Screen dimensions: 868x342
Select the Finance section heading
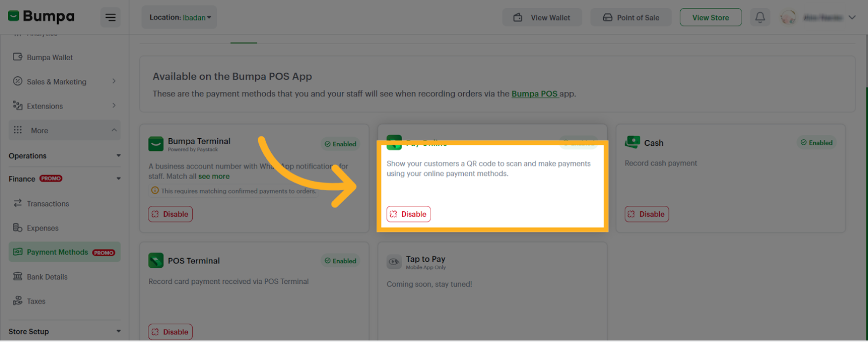pos(22,179)
